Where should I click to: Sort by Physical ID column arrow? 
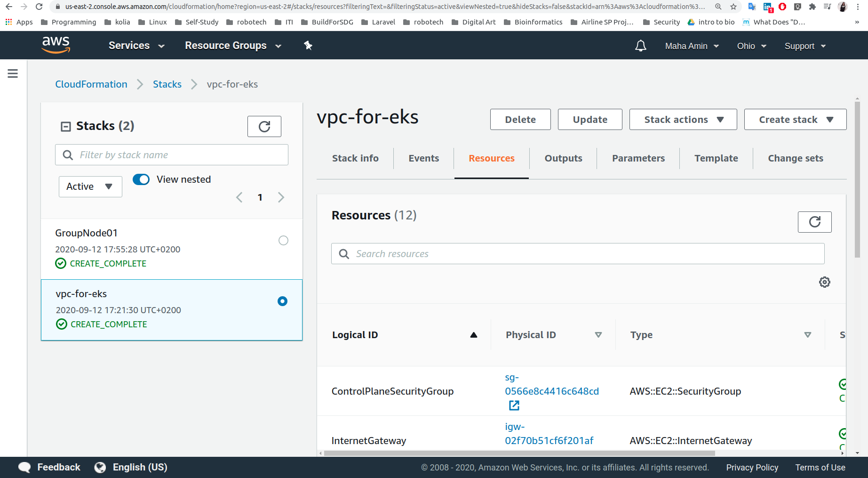(x=598, y=335)
